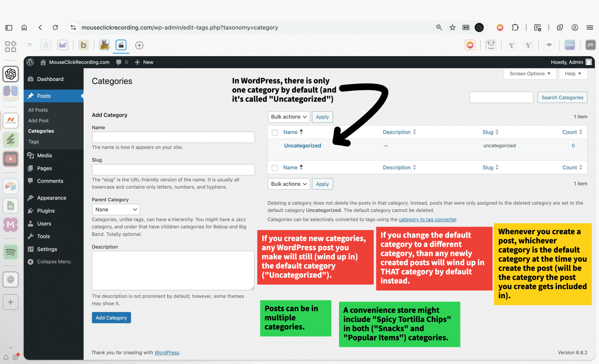Click the ChatGPT icon in browser sidebar

[11, 74]
